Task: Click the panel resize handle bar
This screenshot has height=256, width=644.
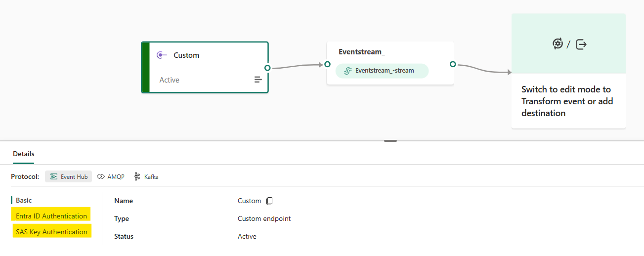Action: coord(390,141)
